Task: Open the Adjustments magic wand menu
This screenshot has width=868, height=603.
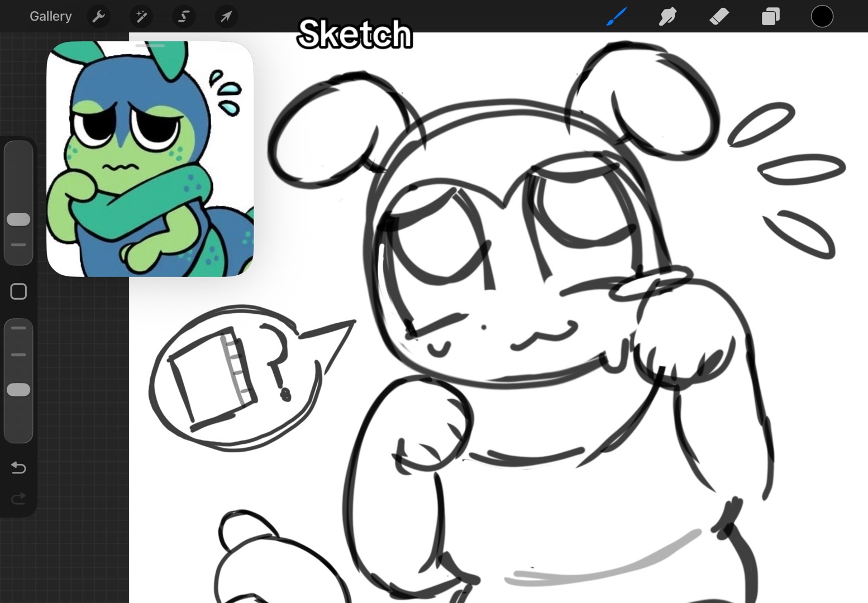Action: 141,16
